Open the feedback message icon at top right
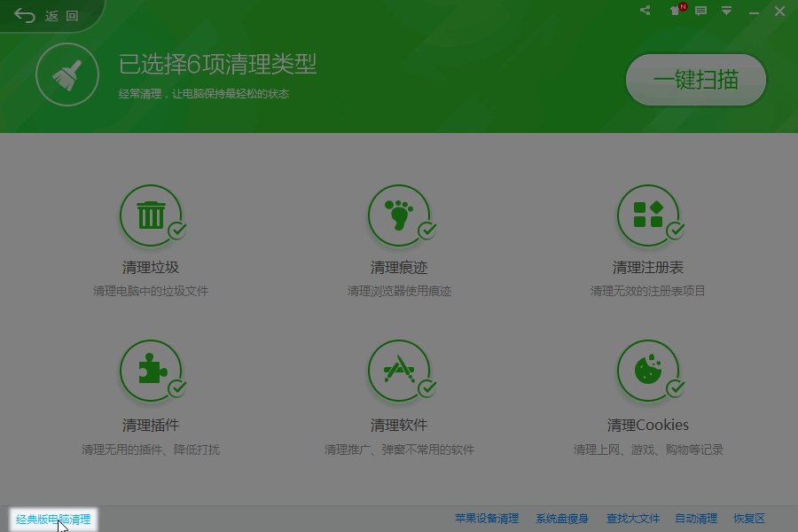 pos(702,11)
